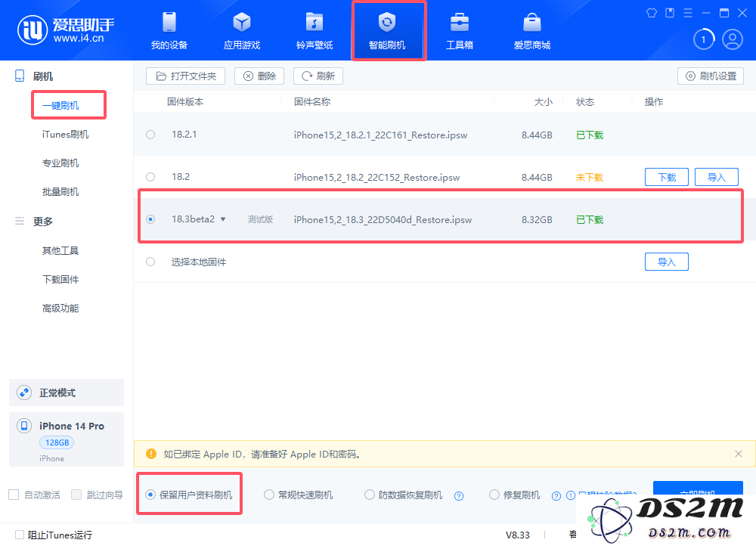The image size is (756, 546).
Task: Click the 正常模式 device mode button
Action: tap(67, 392)
